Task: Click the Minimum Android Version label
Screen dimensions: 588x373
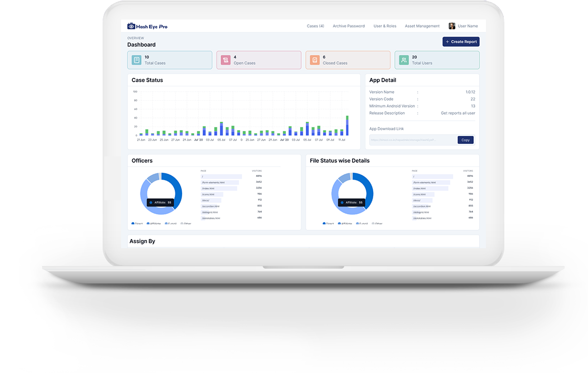Action: 392,106
